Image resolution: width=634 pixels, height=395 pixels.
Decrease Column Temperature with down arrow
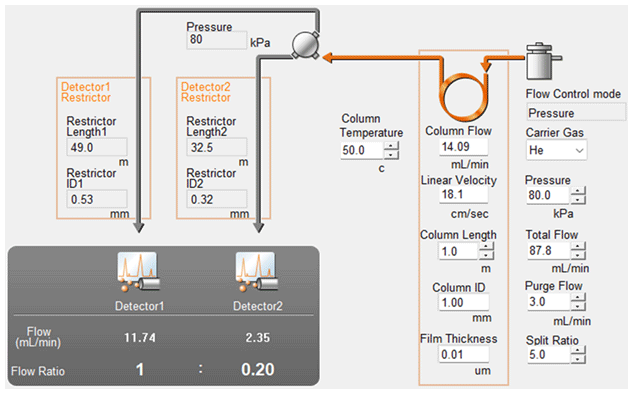pyautogui.click(x=391, y=155)
